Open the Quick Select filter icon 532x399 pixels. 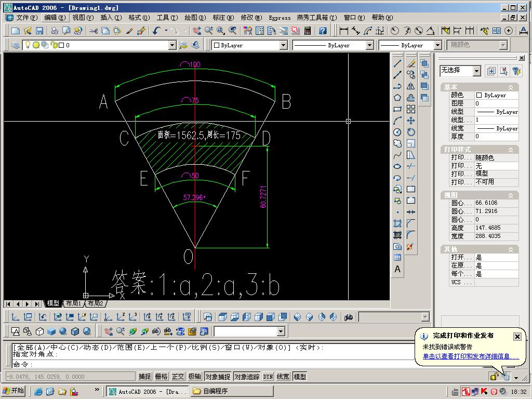tap(516, 71)
